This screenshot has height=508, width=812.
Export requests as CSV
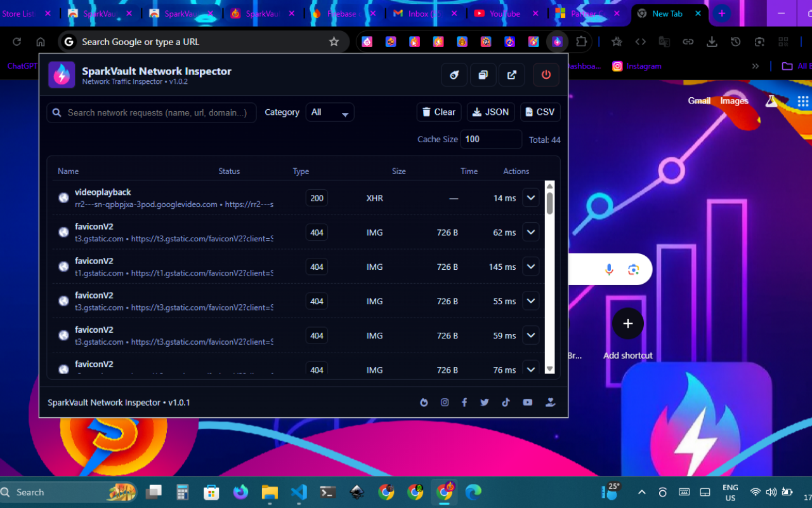pos(540,112)
